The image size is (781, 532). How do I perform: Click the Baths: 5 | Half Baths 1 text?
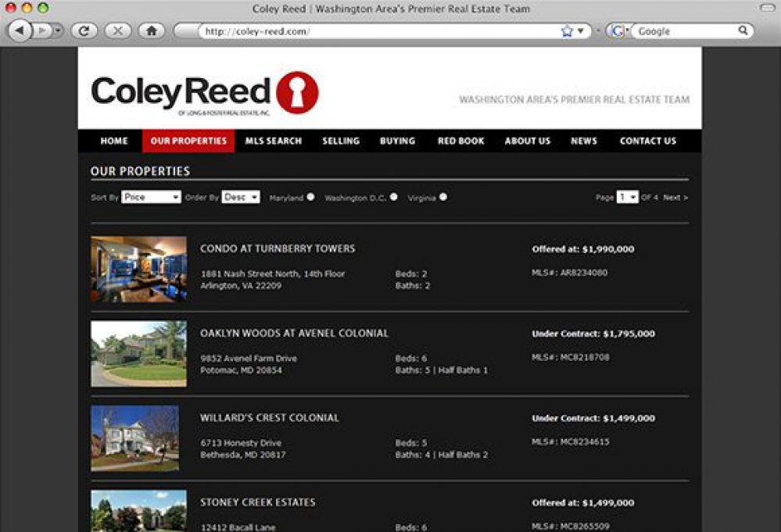point(442,370)
